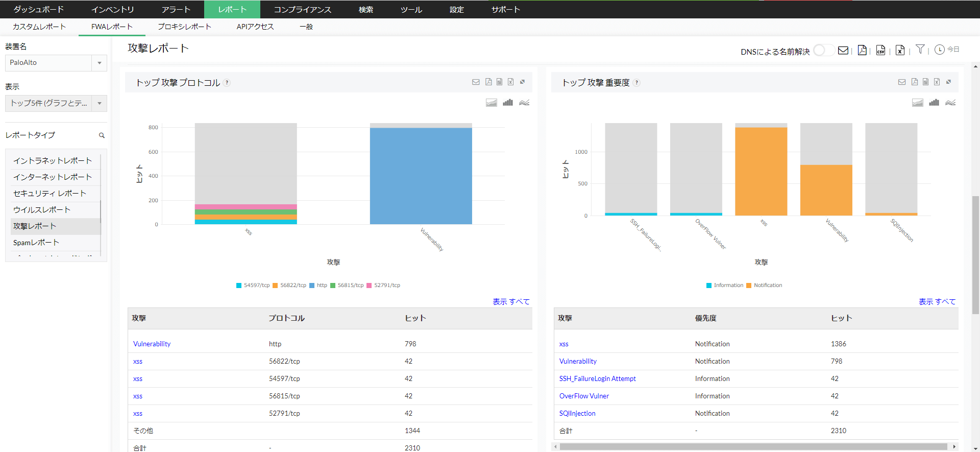Click the horizontal scrollbar under severity table
Image resolution: width=980 pixels, height=452 pixels.
tap(753, 446)
